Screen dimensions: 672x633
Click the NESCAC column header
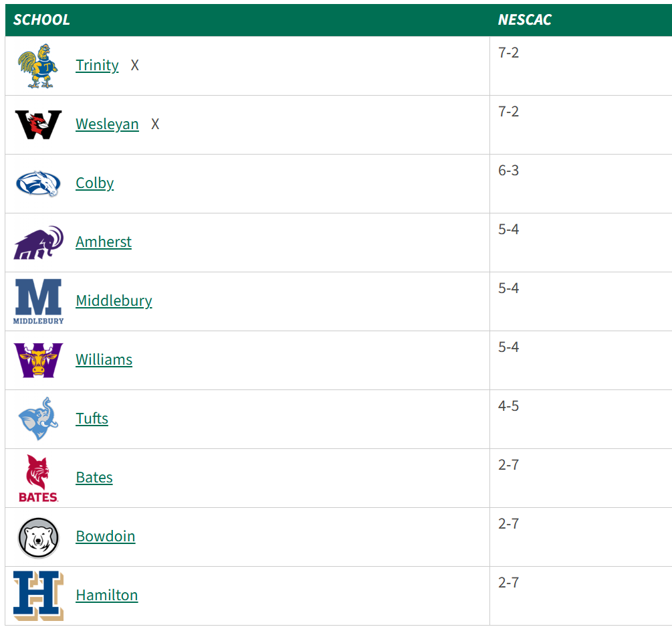point(524,20)
